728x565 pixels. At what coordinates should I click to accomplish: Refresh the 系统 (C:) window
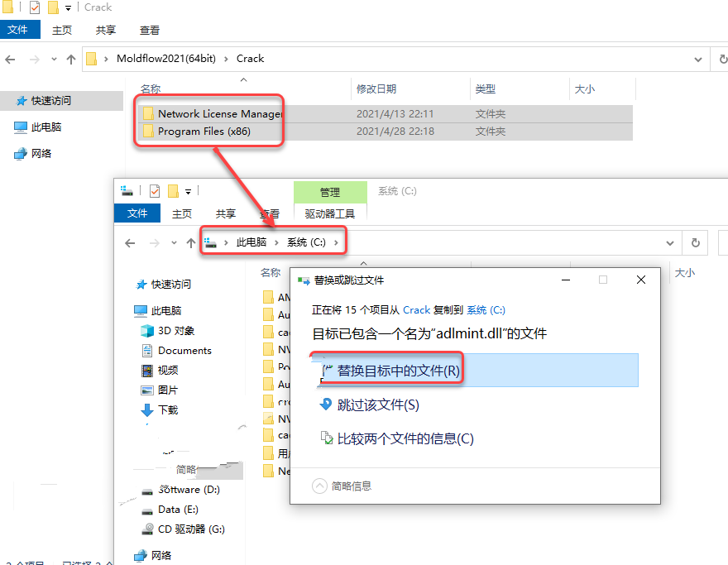(x=695, y=243)
